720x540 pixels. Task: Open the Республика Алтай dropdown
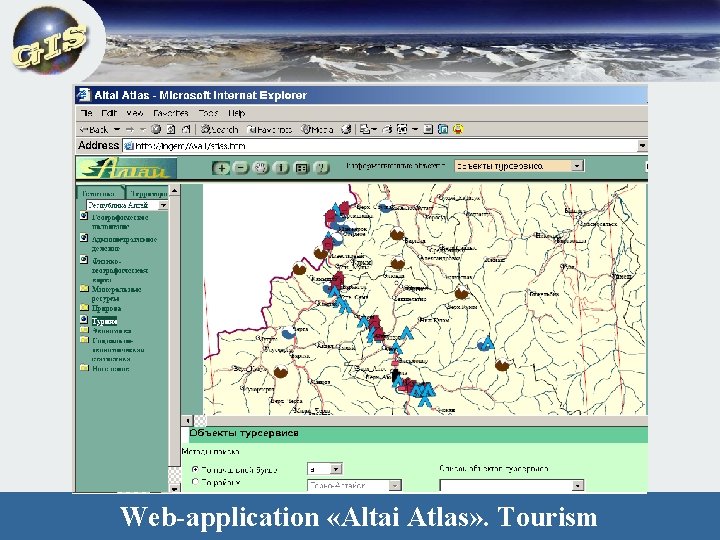127,205
